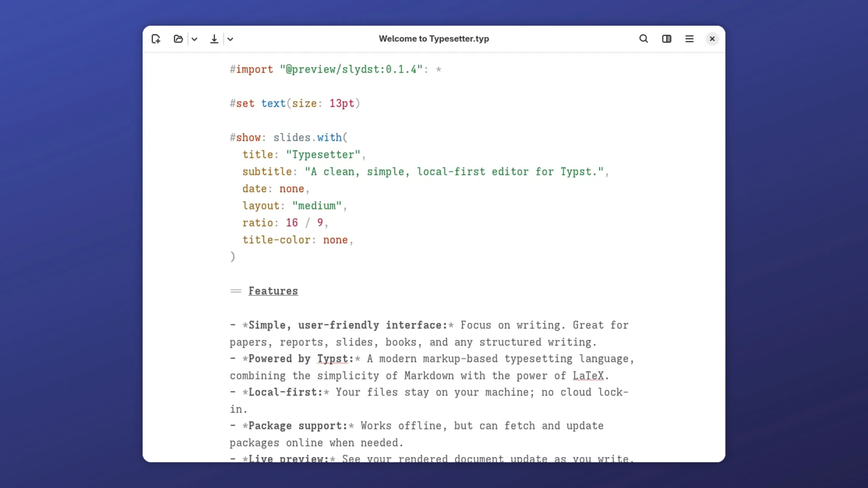Place cursor in the Features heading
Image resolution: width=868 pixels, height=488 pixels.
[x=273, y=291]
